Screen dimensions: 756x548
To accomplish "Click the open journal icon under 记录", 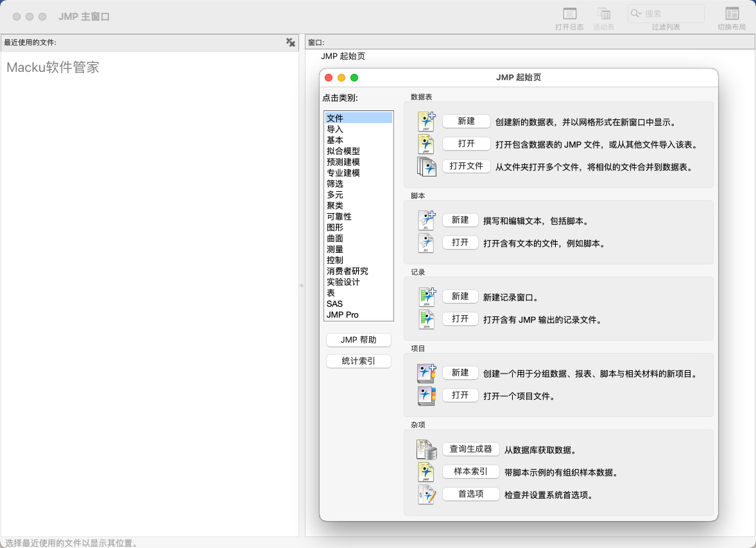I will (x=427, y=320).
